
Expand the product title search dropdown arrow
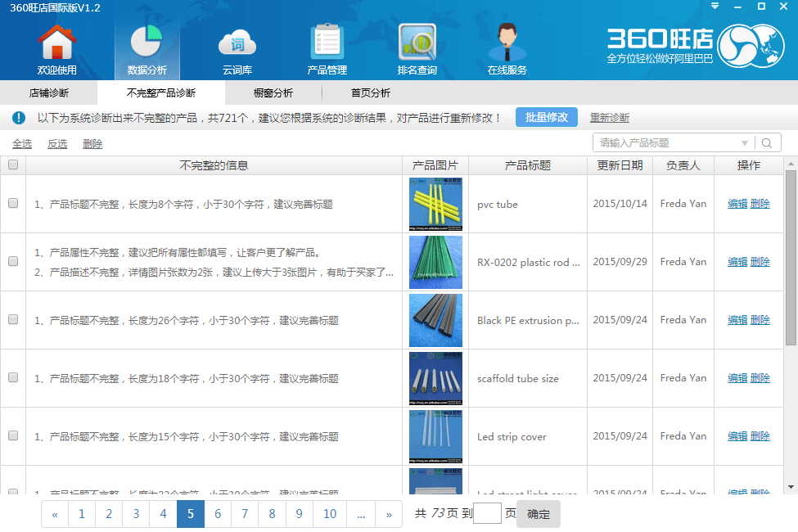745,143
